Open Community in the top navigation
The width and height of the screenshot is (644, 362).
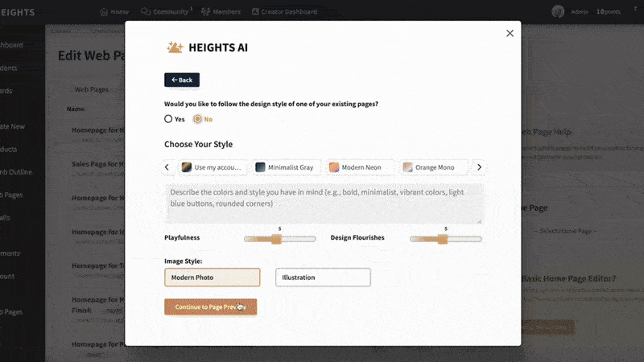165,11
